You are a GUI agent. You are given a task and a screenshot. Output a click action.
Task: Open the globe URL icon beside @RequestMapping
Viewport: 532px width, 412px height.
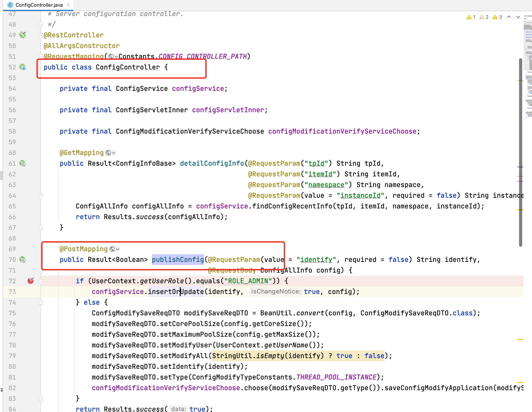pyautogui.click(x=113, y=57)
